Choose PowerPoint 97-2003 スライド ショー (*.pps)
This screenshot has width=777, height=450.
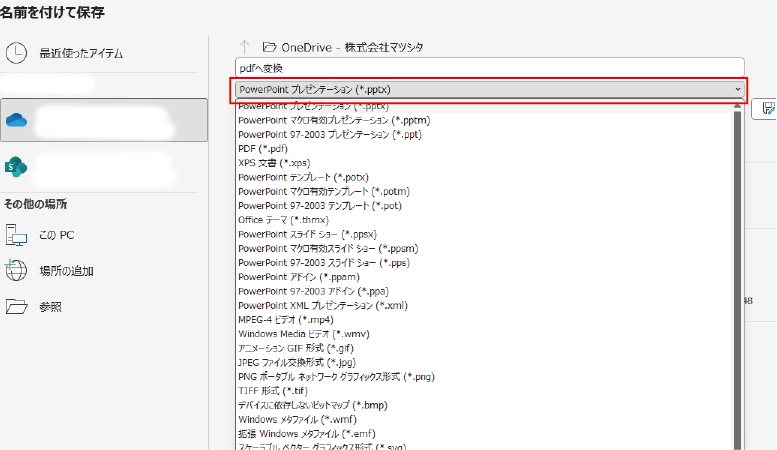tap(324, 263)
